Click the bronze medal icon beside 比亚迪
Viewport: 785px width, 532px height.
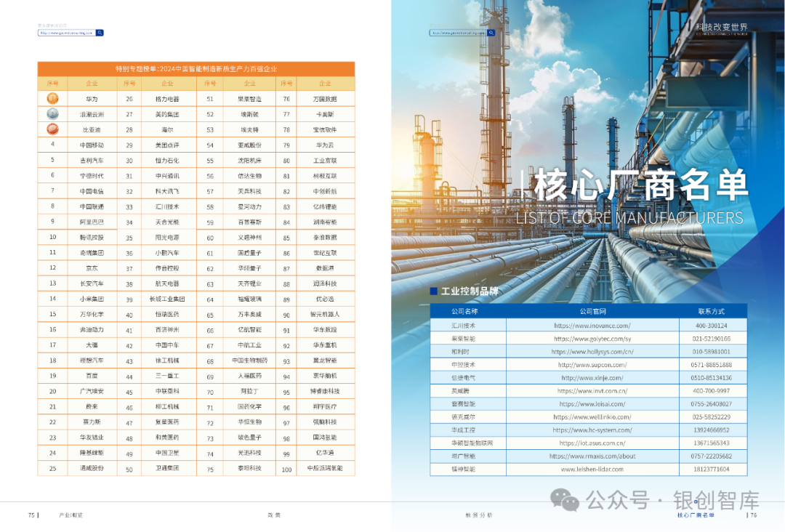tap(52, 129)
